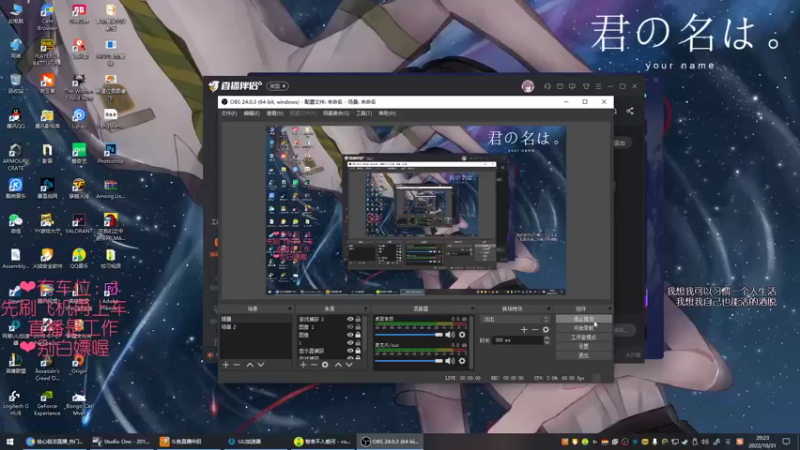The height and width of the screenshot is (450, 800).
Task: Toggle the lock of the 图像 2 source
Action: point(358,327)
